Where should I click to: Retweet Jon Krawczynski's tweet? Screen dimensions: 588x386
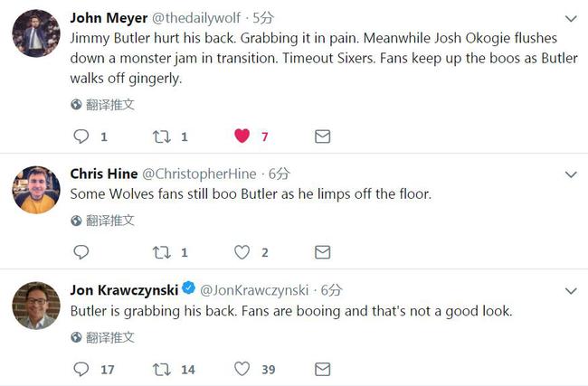pos(161,369)
